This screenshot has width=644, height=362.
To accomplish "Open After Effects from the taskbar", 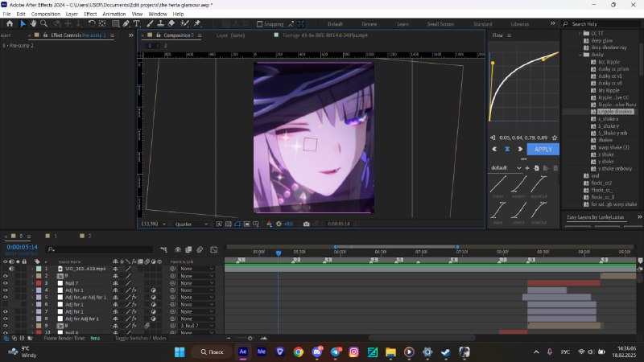I will click(x=243, y=352).
